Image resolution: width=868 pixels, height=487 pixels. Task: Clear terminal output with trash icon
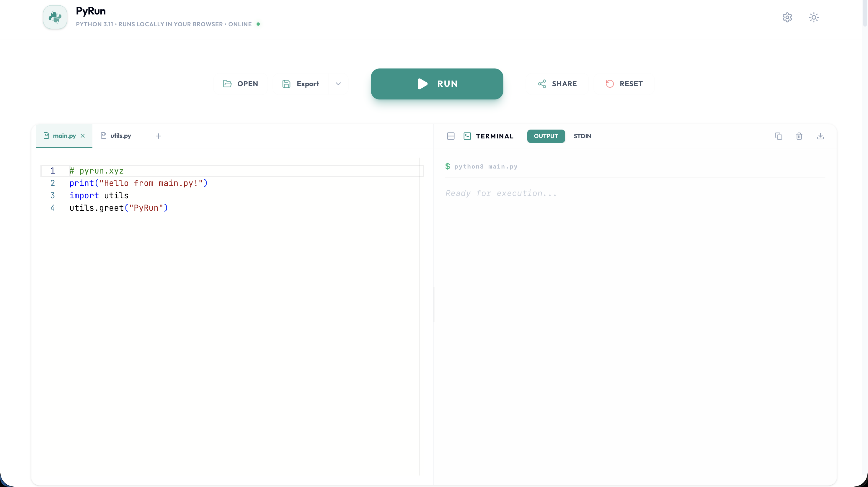pos(799,136)
